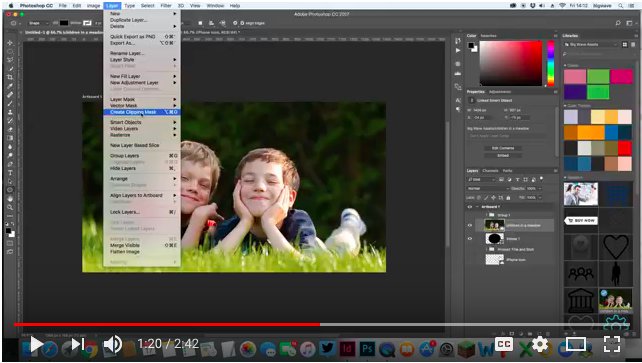Select the Ellipse shape tool
Image resolution: width=642 pixels, height=363 pixels.
pos(10,190)
